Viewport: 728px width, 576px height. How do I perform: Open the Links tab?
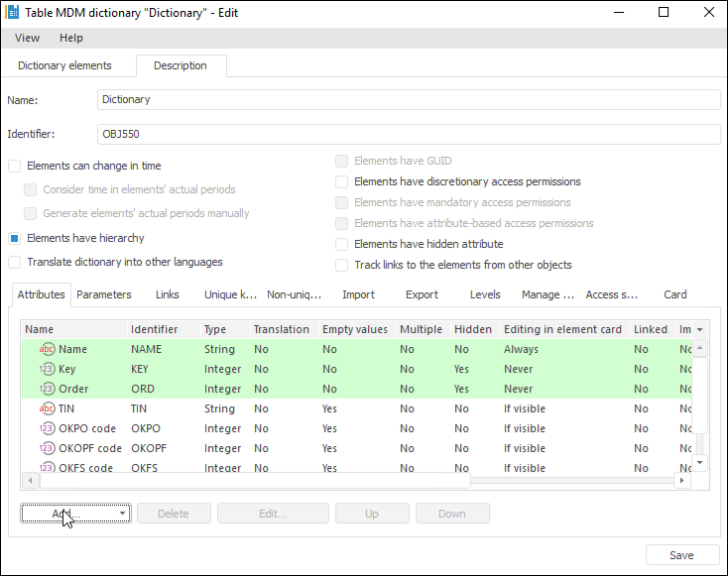(x=168, y=294)
